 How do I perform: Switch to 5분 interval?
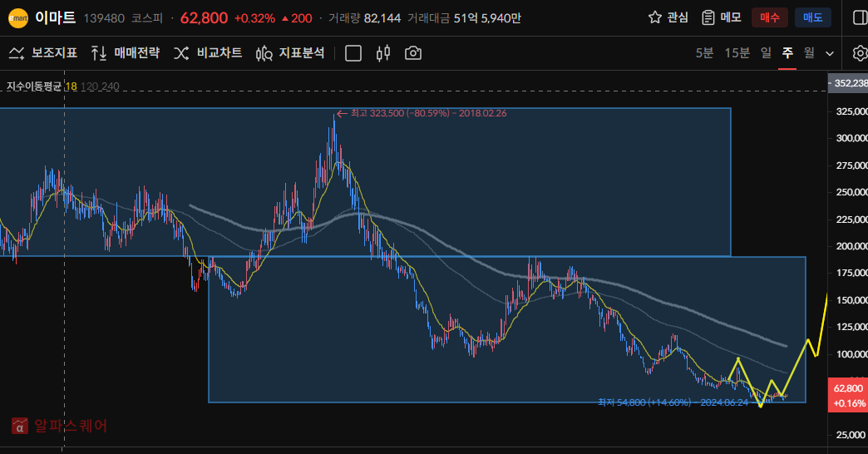pyautogui.click(x=704, y=53)
